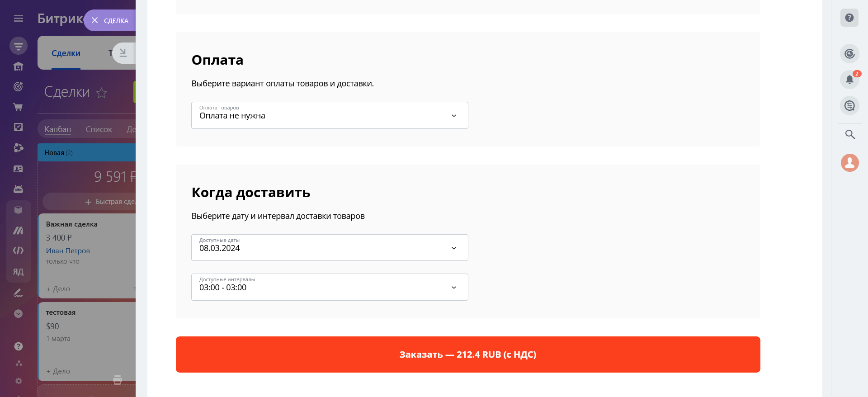Open the help question mark in right panel
This screenshot has height=397, width=868.
click(x=849, y=18)
